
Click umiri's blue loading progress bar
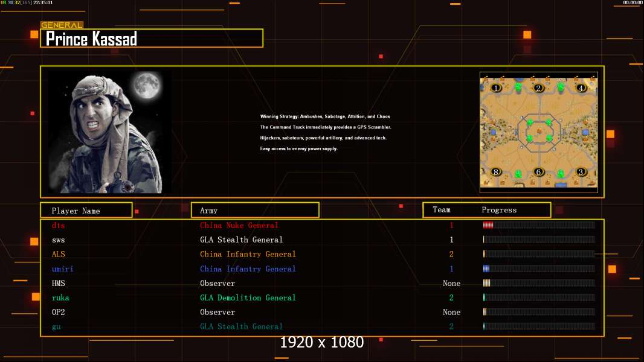pos(539,268)
